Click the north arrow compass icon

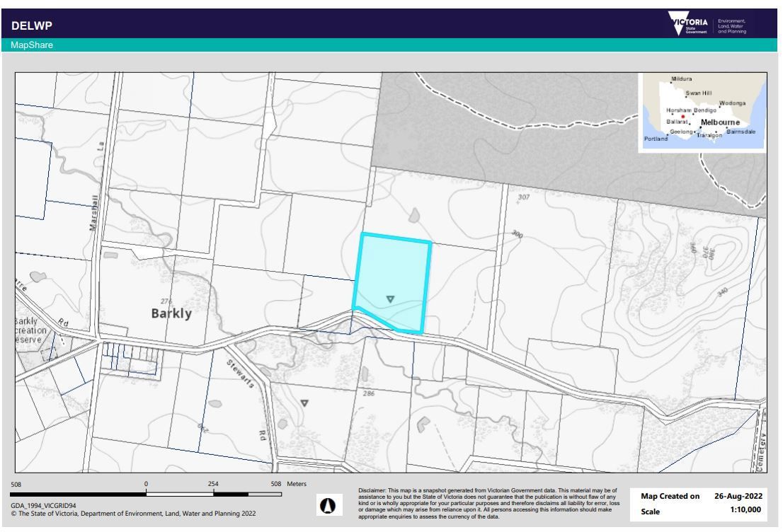328,504
